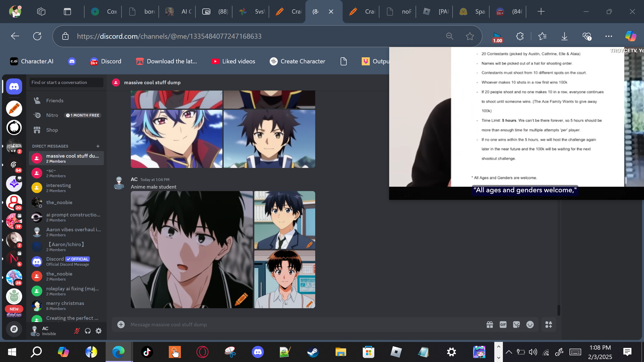The height and width of the screenshot is (362, 644).
Task: Toggle deafen headphones in user panel
Action: tap(88, 331)
